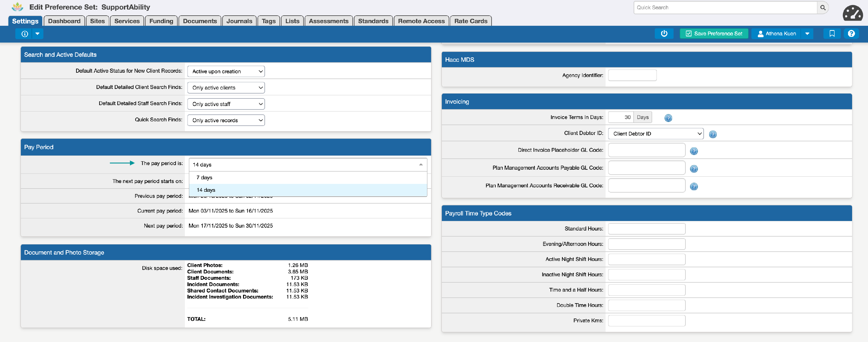Select the 7 days pay period option
Screen dimensions: 868x342
coord(205,178)
